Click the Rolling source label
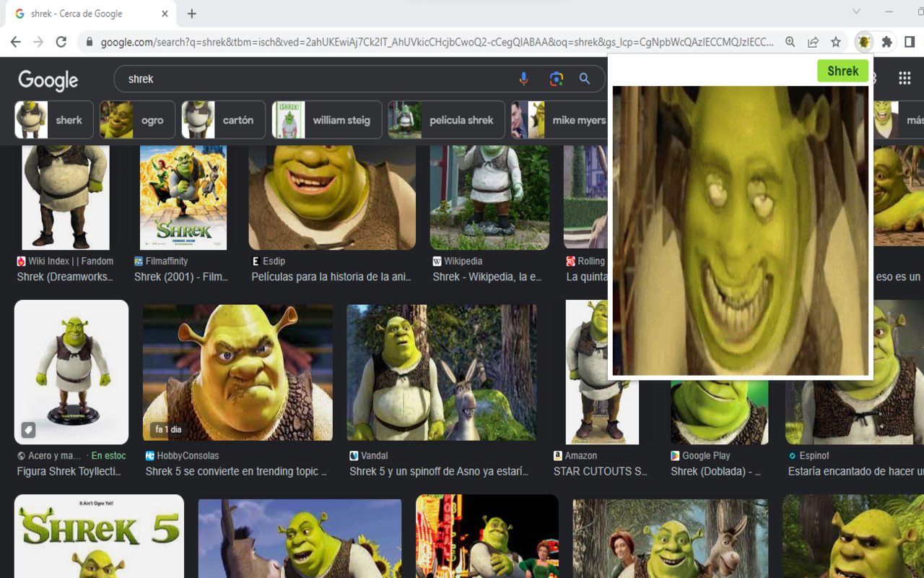This screenshot has width=924, height=578. [x=591, y=261]
